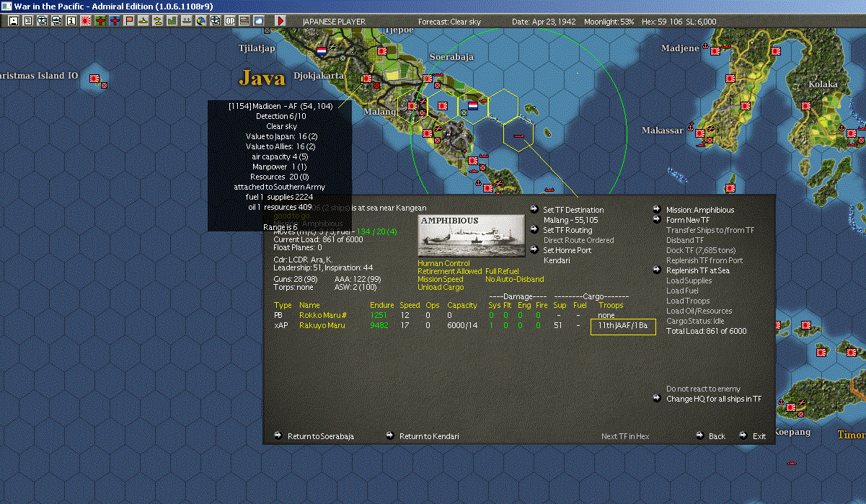Click the Back button
Screen dimensions: 866x504
pos(717,436)
